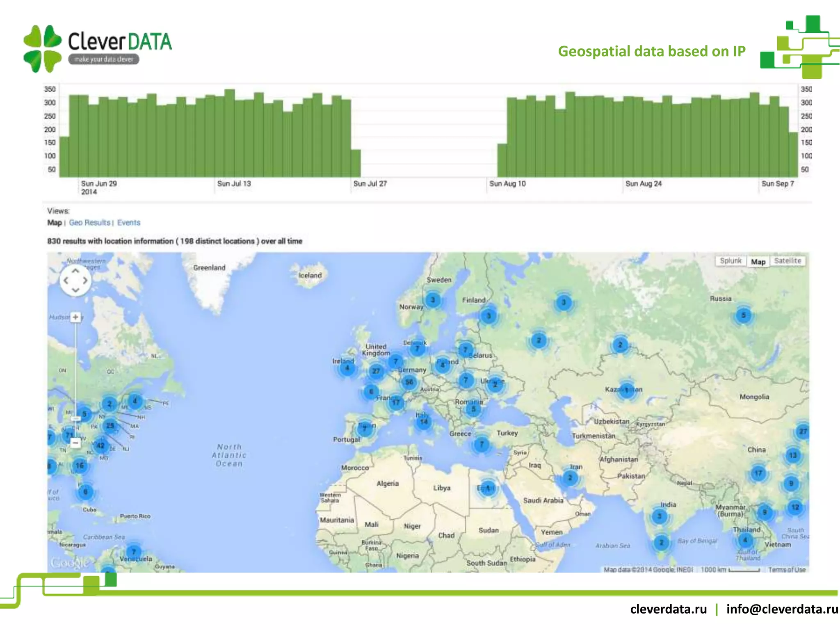840x630 pixels.
Task: Click the 3 cluster marker over Sweden
Action: coord(433,300)
